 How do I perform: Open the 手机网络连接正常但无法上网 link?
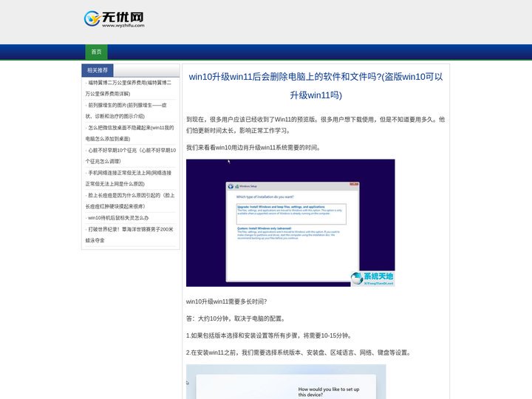[129, 178]
